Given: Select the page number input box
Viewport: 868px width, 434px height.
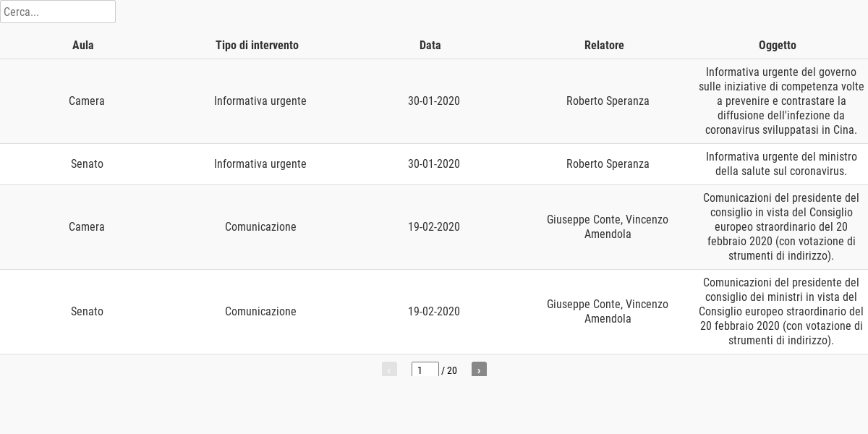Looking at the screenshot, I should pyautogui.click(x=425, y=370).
